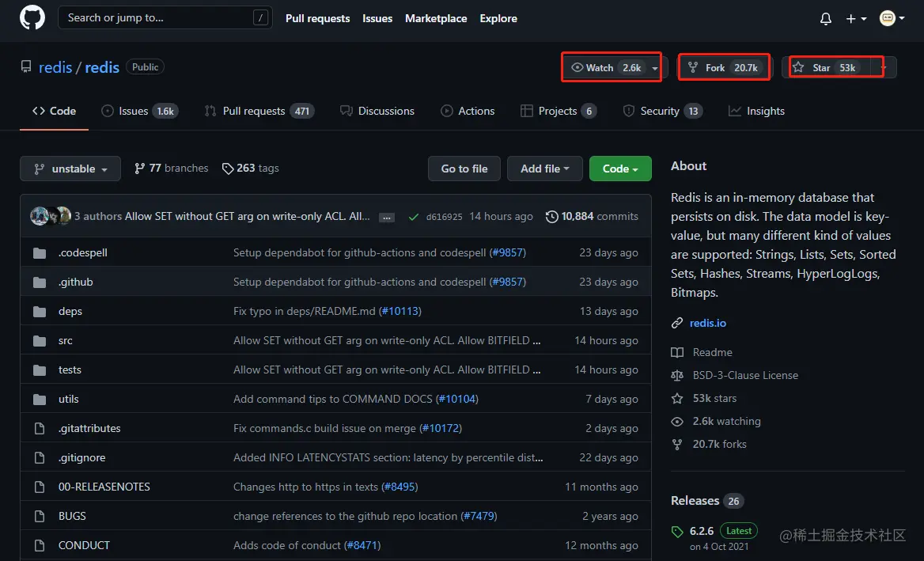
Task: Open the tests folder
Action: coord(70,370)
